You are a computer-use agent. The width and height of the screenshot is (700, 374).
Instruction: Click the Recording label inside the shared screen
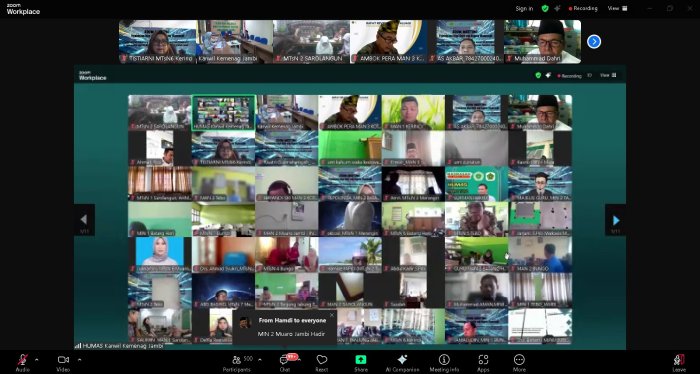570,76
